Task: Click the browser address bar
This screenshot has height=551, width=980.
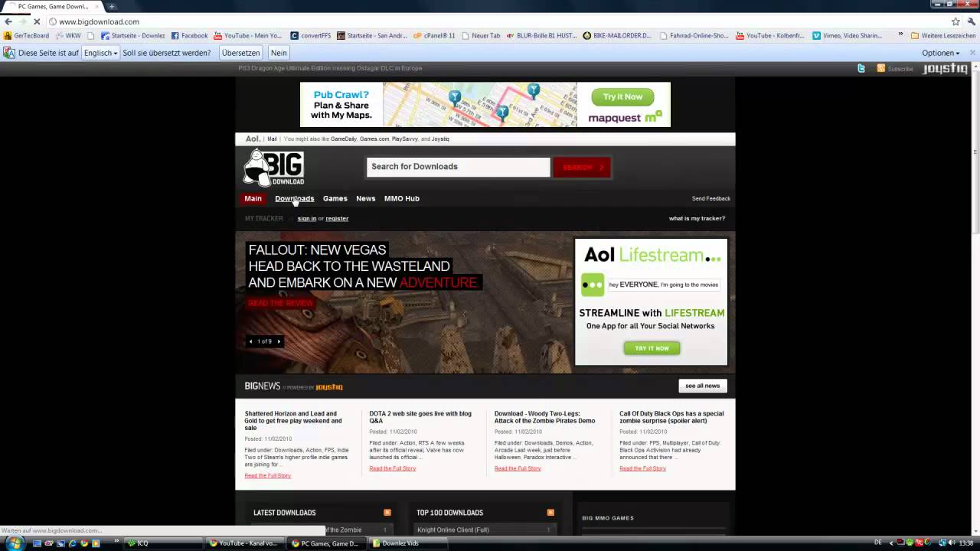Action: 498,21
